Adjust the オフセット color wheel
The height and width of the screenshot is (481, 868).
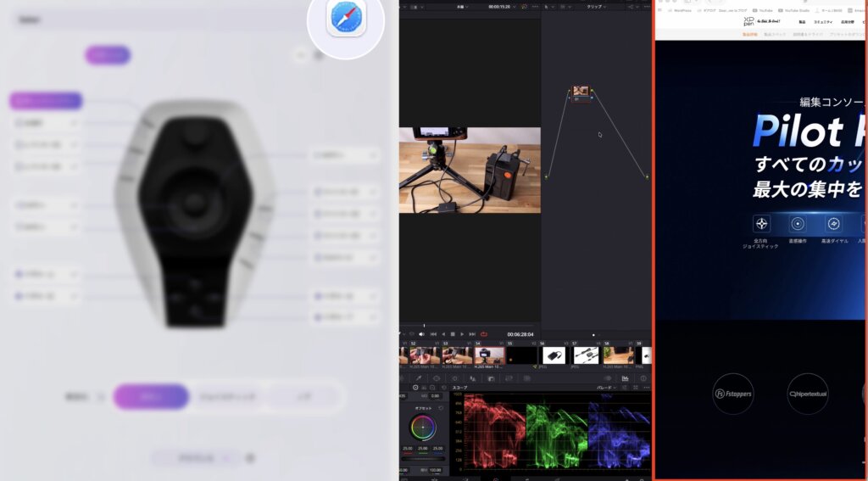coord(423,428)
